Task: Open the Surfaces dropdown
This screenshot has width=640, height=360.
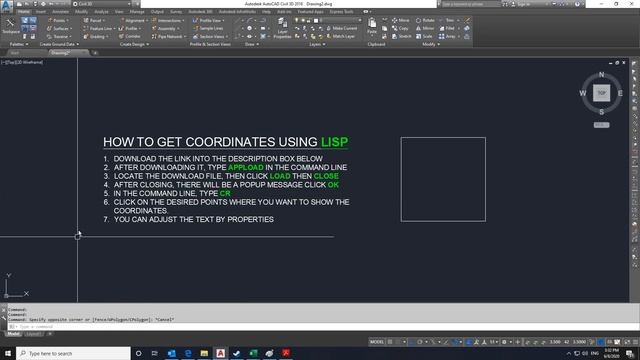Action: (x=59, y=28)
